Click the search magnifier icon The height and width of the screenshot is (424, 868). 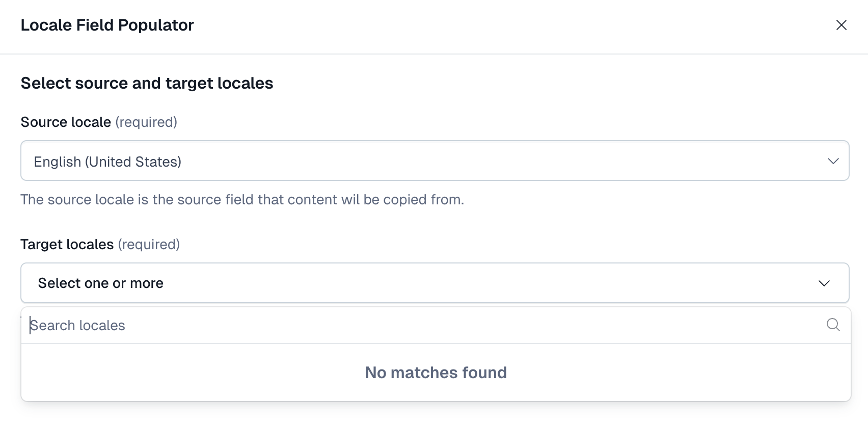click(833, 325)
